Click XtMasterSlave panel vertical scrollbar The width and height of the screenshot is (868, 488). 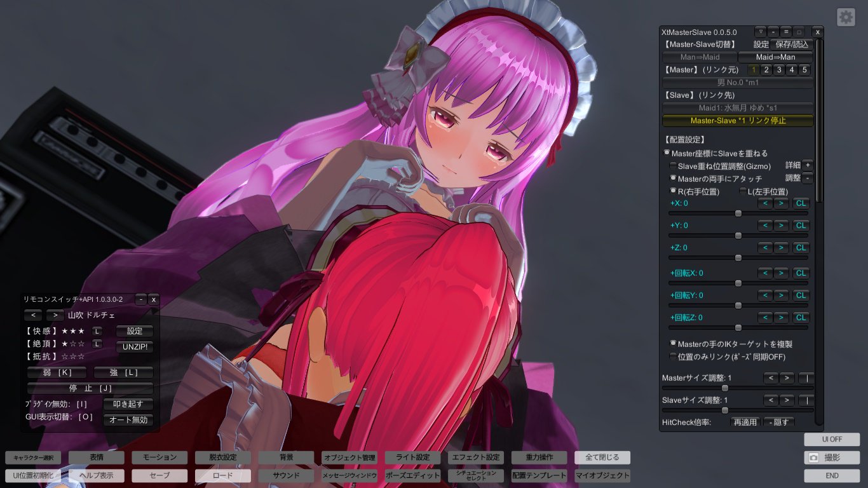(x=818, y=121)
